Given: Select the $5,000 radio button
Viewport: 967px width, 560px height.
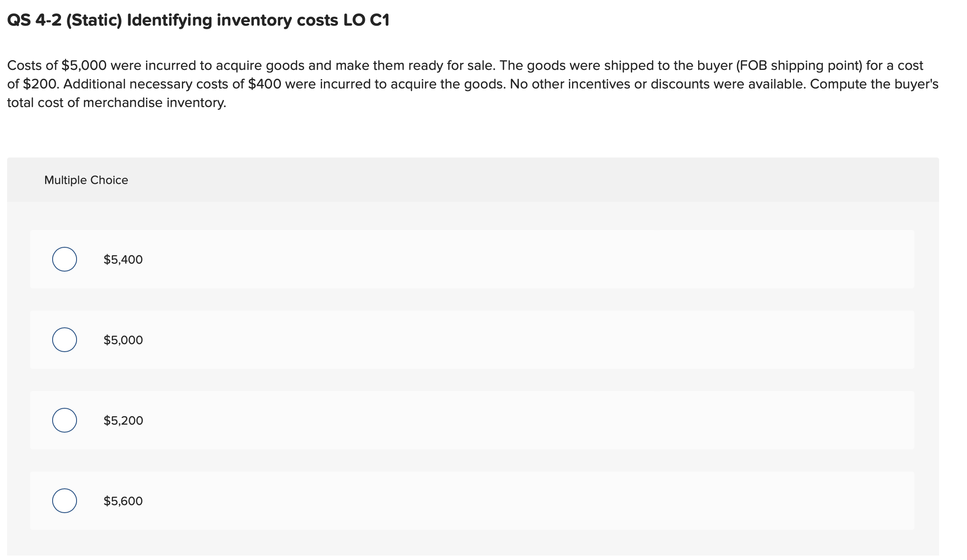Looking at the screenshot, I should [65, 340].
